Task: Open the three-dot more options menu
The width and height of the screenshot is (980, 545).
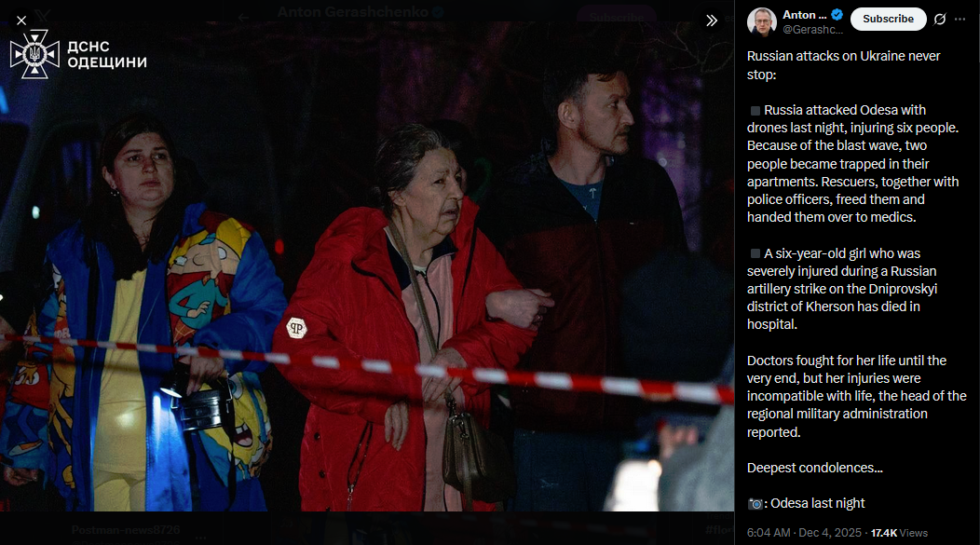Action: point(960,19)
